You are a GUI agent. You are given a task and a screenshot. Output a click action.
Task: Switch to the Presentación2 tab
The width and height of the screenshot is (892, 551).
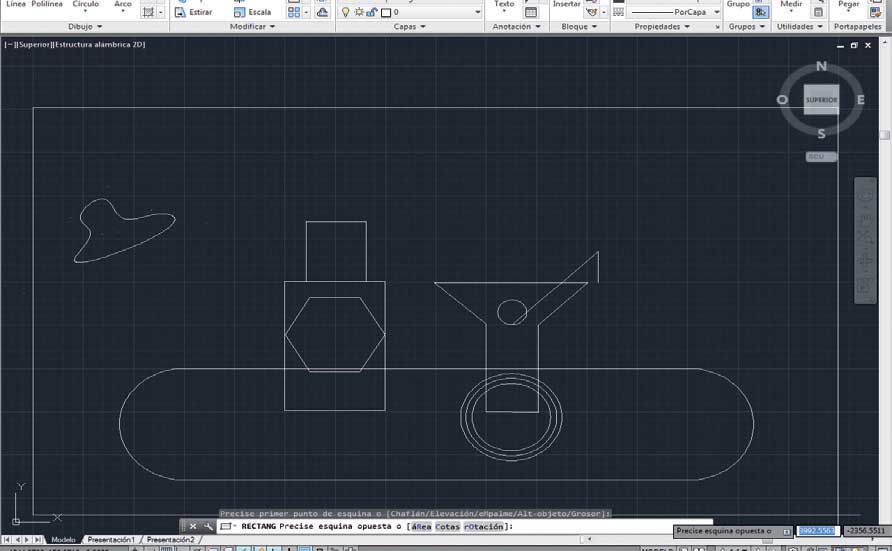[170, 540]
